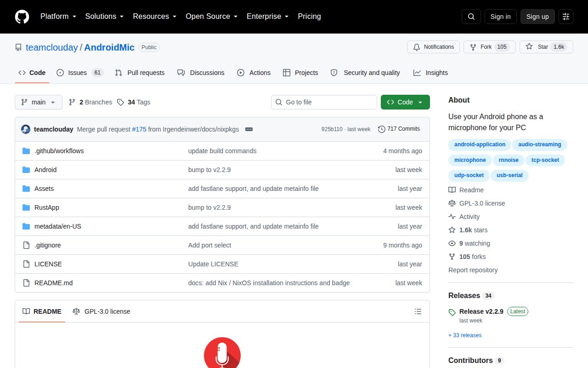This screenshot has width=588, height=368.
Task: Click the Sign up button
Action: pos(537,17)
